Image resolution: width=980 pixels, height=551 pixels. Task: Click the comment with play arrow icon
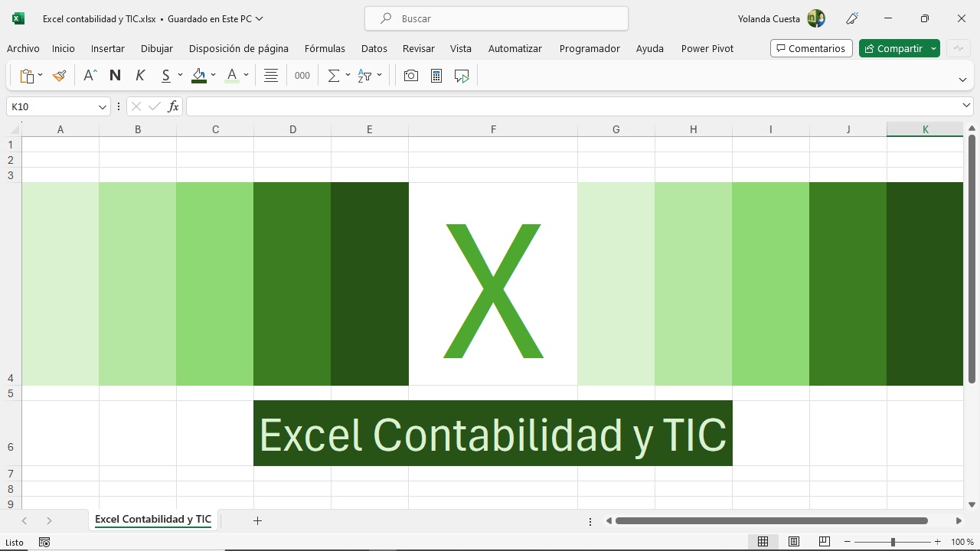coord(462,76)
